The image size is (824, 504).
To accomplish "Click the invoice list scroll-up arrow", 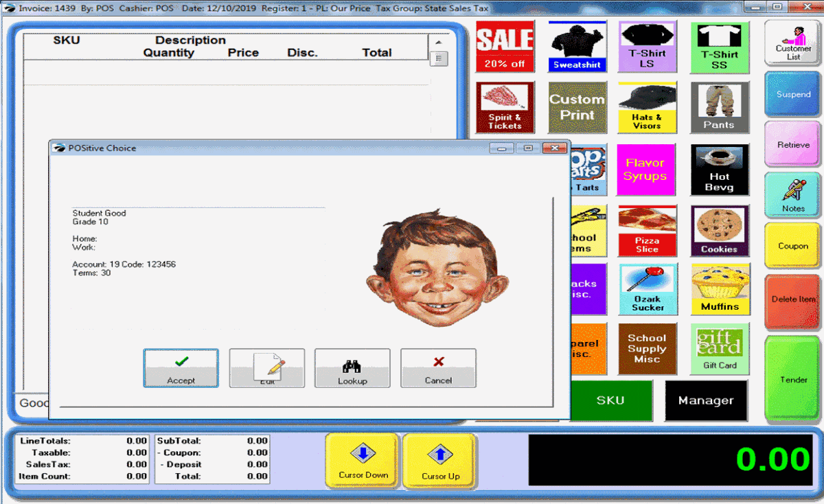I will (x=438, y=43).
